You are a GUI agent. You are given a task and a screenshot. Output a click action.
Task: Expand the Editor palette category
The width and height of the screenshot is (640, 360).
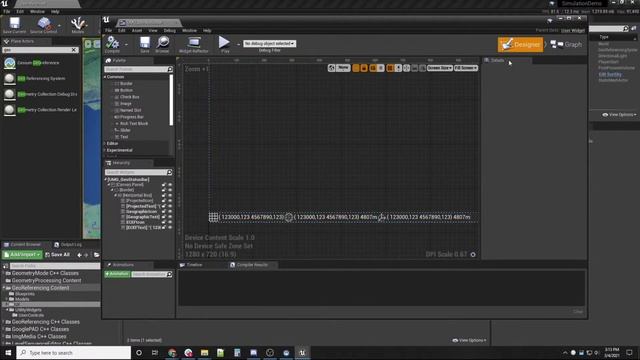point(105,144)
